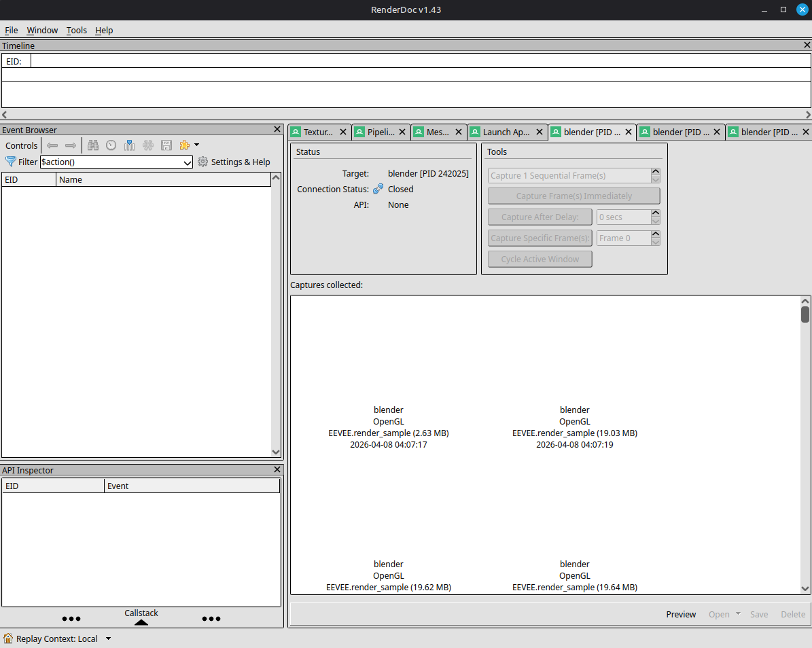Switch to the Mesh Viewer tab

[438, 132]
